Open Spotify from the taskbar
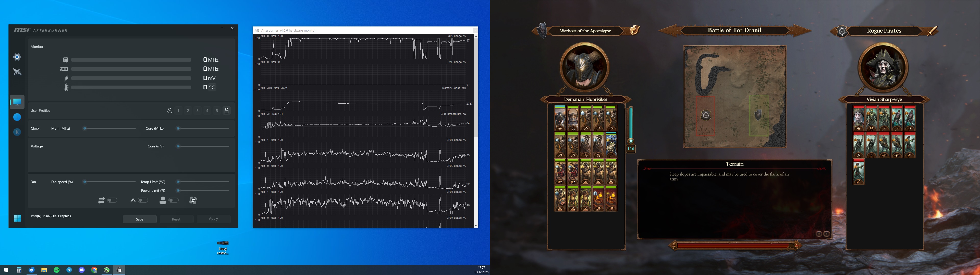Viewport: 980px width, 275px height. (x=57, y=270)
